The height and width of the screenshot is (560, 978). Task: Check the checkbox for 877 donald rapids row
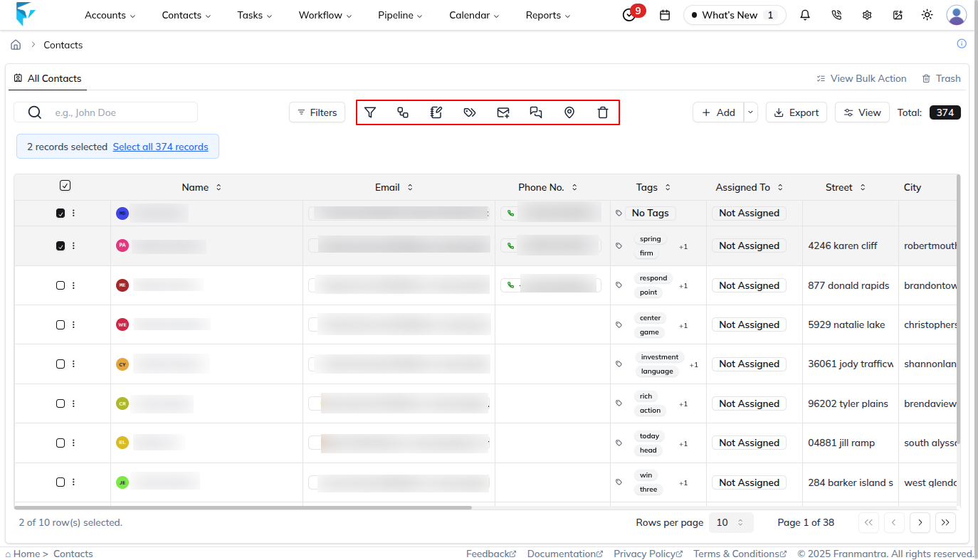pyautogui.click(x=61, y=285)
